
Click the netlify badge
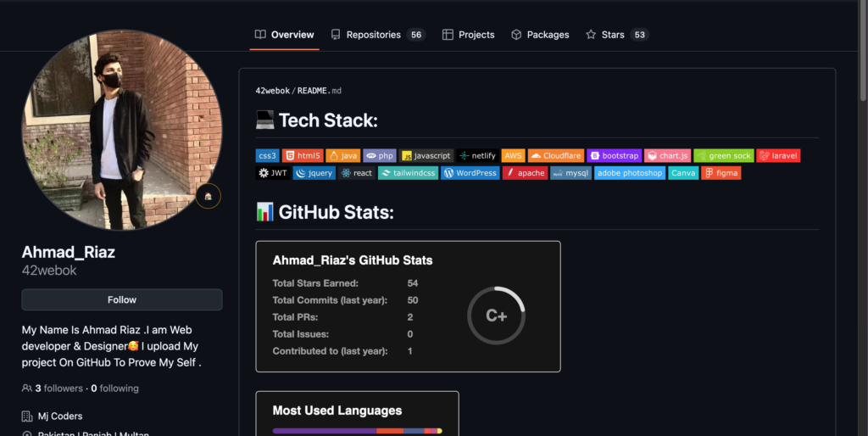[478, 156]
